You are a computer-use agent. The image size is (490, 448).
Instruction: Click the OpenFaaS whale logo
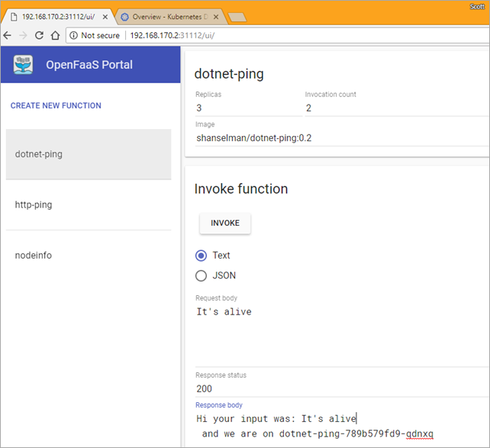tap(23, 65)
